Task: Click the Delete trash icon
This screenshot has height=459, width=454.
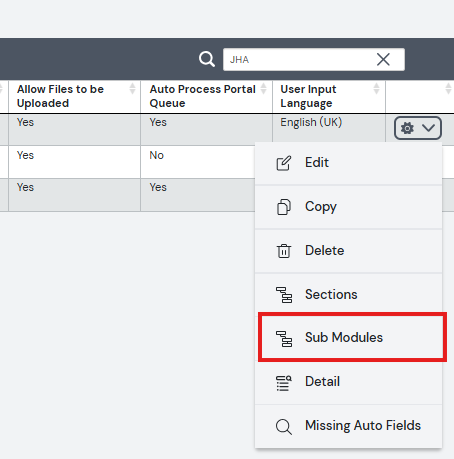Action: [x=284, y=251]
